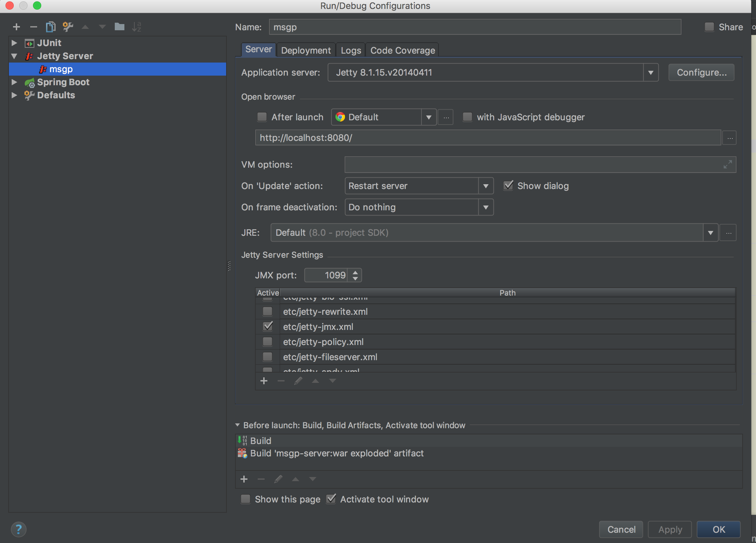Add a Jetty config path entry
This screenshot has width=756, height=543.
tap(264, 381)
